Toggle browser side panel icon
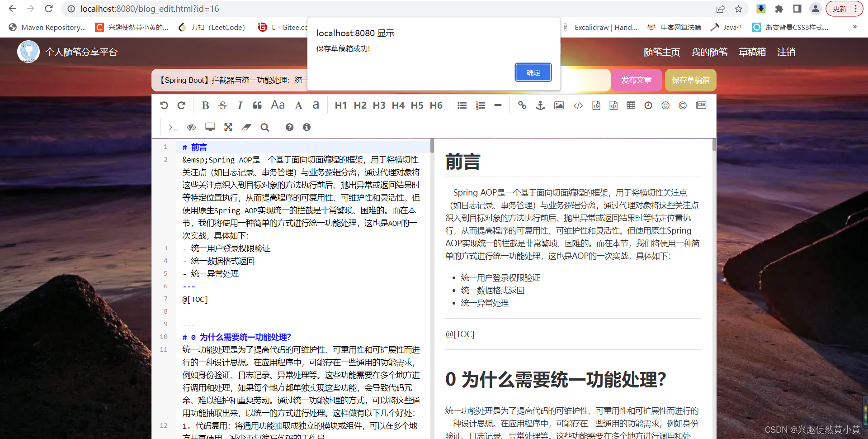The width and height of the screenshot is (868, 439). [x=797, y=9]
